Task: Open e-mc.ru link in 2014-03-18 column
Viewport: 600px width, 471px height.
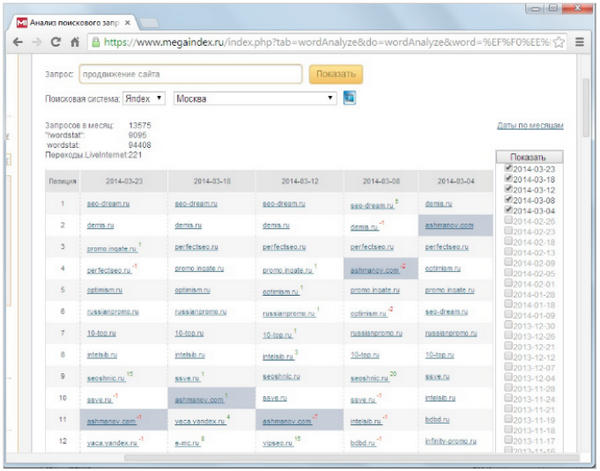Action: (187, 443)
